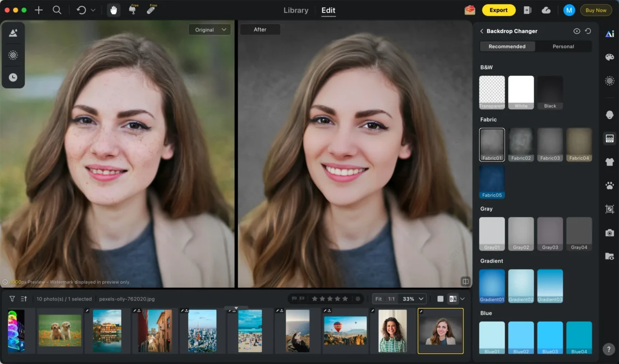Open the color palette panel
Screen dimensions: 619x364
tap(610, 57)
